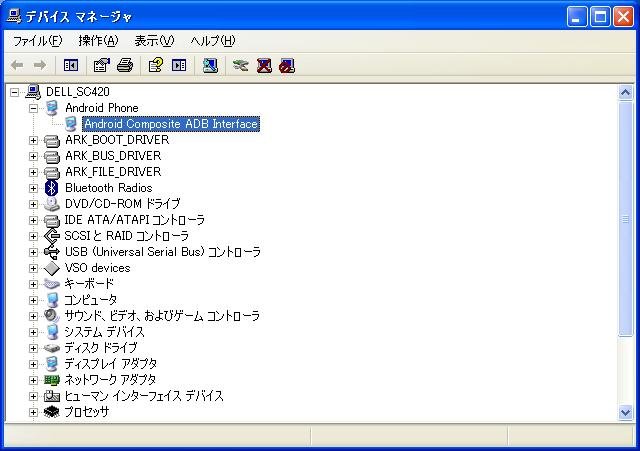The image size is (640, 451).
Task: Collapse the Android Phone node
Action: coord(33,108)
